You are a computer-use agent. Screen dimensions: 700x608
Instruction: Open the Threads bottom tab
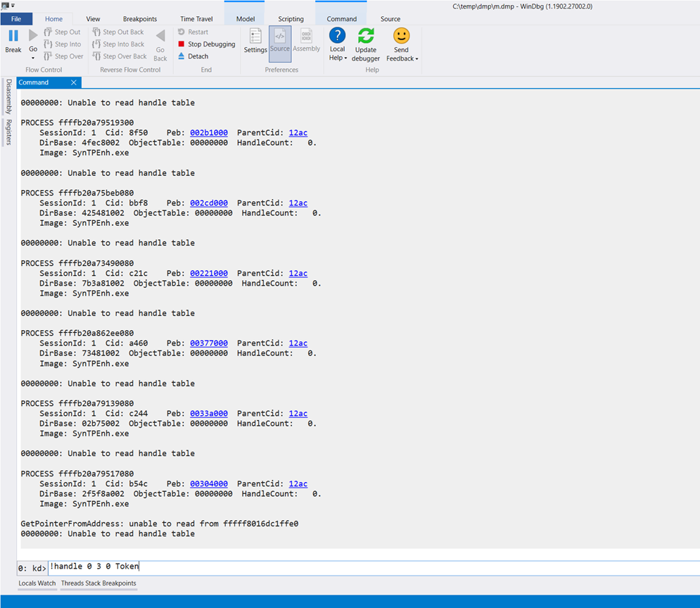coord(72,583)
